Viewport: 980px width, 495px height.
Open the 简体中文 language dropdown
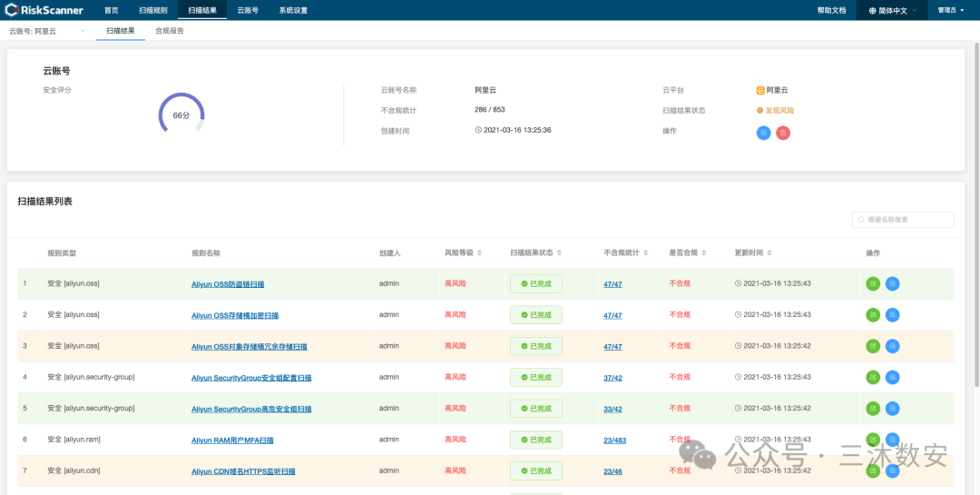click(x=892, y=10)
